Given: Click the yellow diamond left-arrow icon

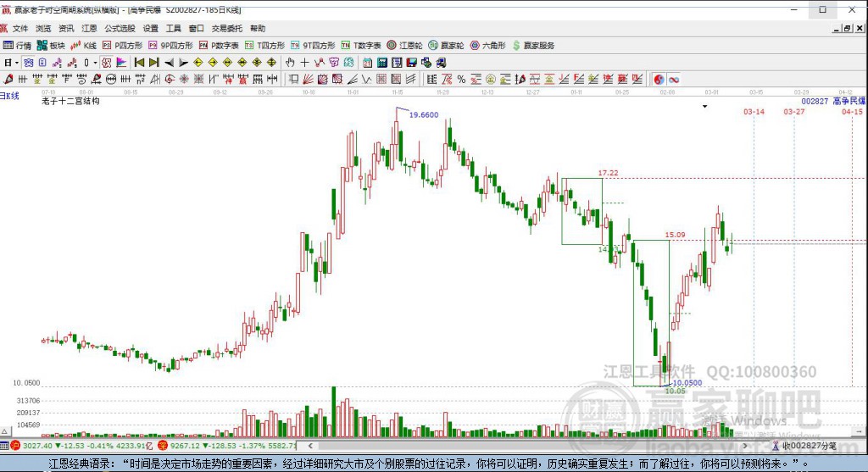Looking at the screenshot, I should (198, 63).
